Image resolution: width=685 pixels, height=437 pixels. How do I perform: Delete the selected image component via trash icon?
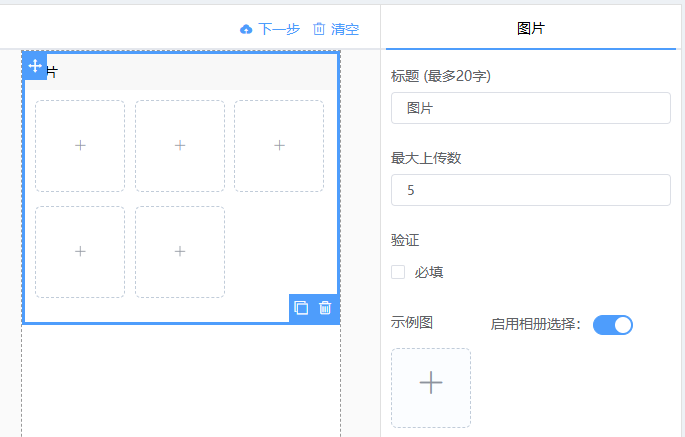tap(325, 308)
